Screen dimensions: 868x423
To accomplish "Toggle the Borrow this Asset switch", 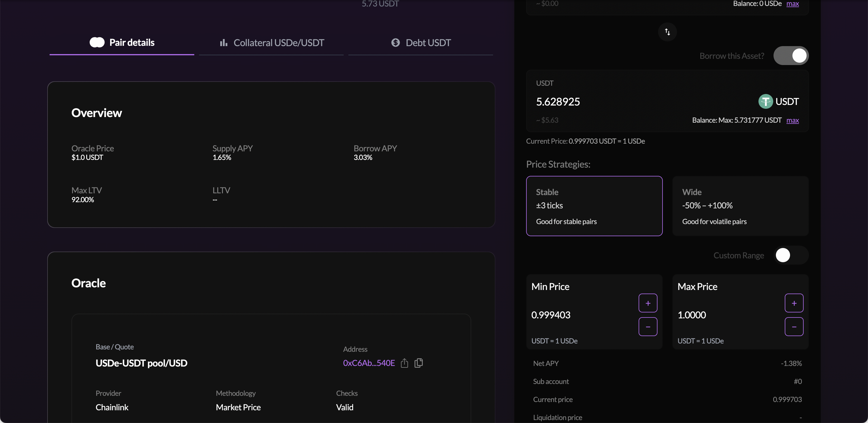I will pyautogui.click(x=791, y=56).
